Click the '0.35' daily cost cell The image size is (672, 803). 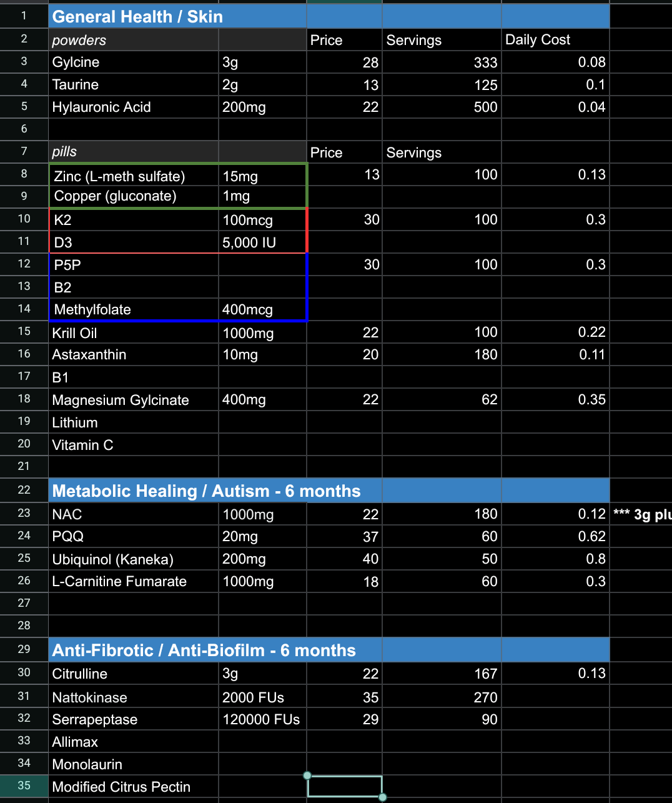[x=555, y=400]
